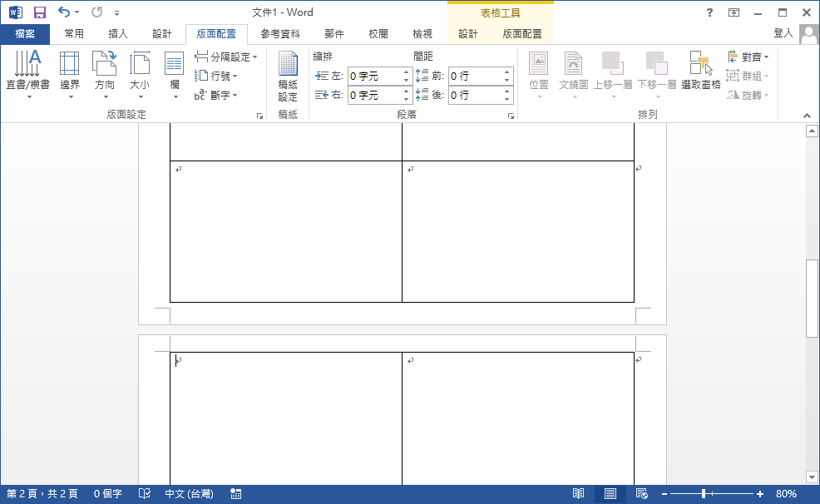The width and height of the screenshot is (820, 504).
Task: Click the 整頁模式 view icon
Action: click(610, 493)
